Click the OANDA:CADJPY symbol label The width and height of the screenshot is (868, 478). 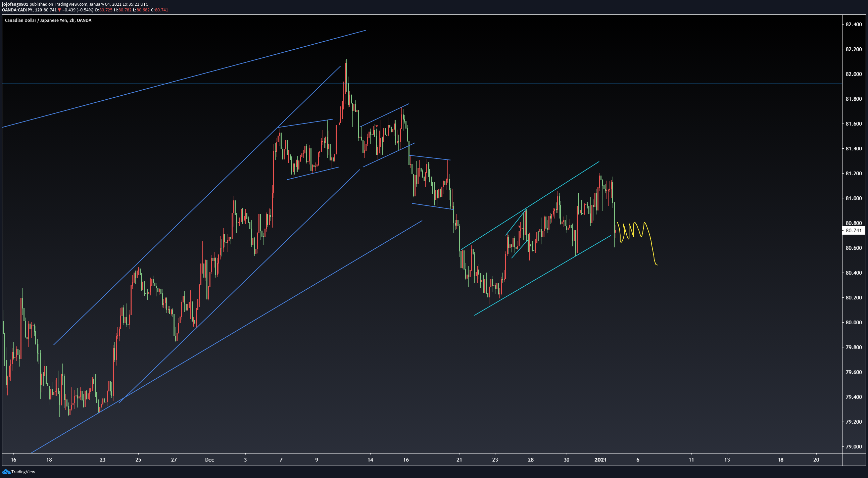17,10
